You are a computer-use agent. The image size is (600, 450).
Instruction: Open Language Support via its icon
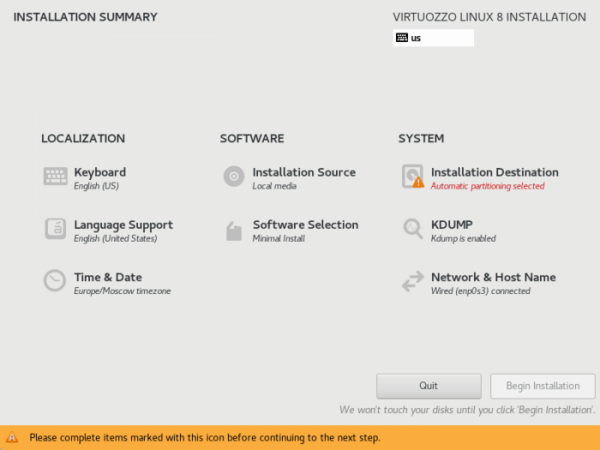point(54,229)
